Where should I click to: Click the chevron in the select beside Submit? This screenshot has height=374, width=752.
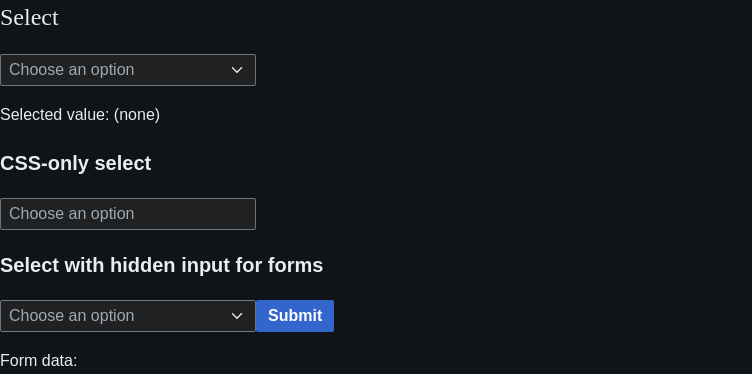click(237, 316)
